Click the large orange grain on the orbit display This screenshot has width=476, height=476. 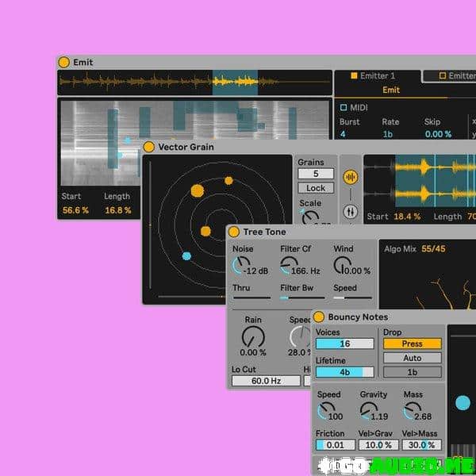(x=198, y=190)
